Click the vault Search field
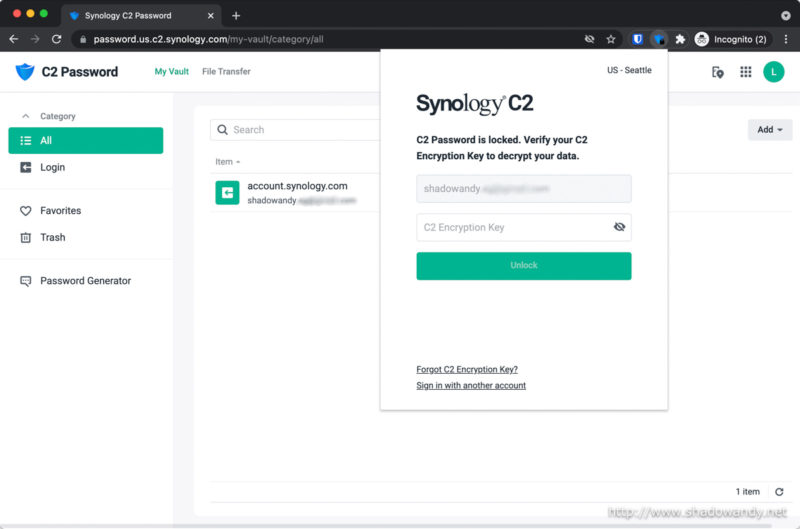The height and width of the screenshot is (529, 800). coord(296,130)
